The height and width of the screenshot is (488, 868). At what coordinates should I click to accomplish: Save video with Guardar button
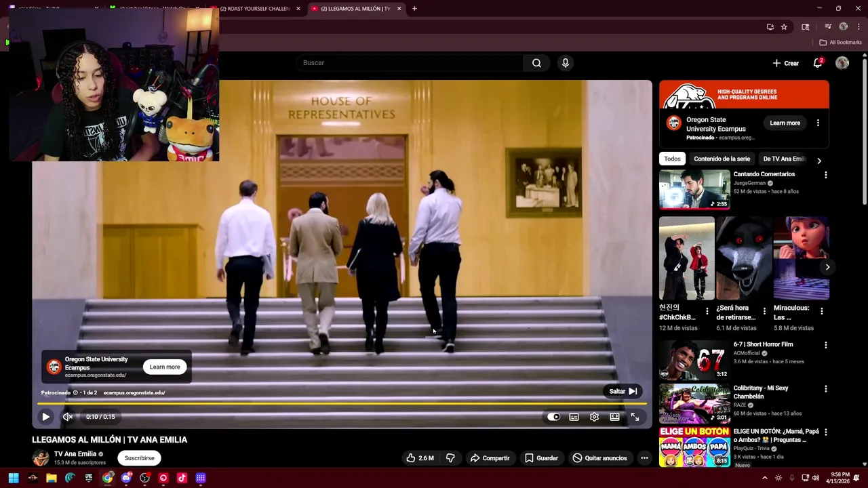[541, 458]
